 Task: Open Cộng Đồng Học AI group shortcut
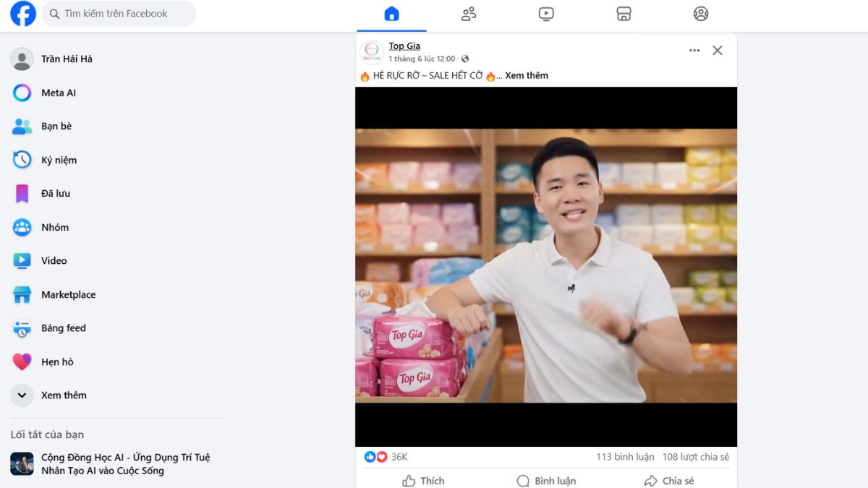coord(116,464)
